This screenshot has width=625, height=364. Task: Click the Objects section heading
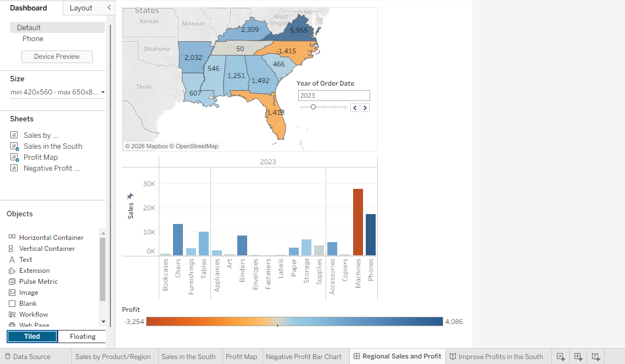tap(20, 214)
